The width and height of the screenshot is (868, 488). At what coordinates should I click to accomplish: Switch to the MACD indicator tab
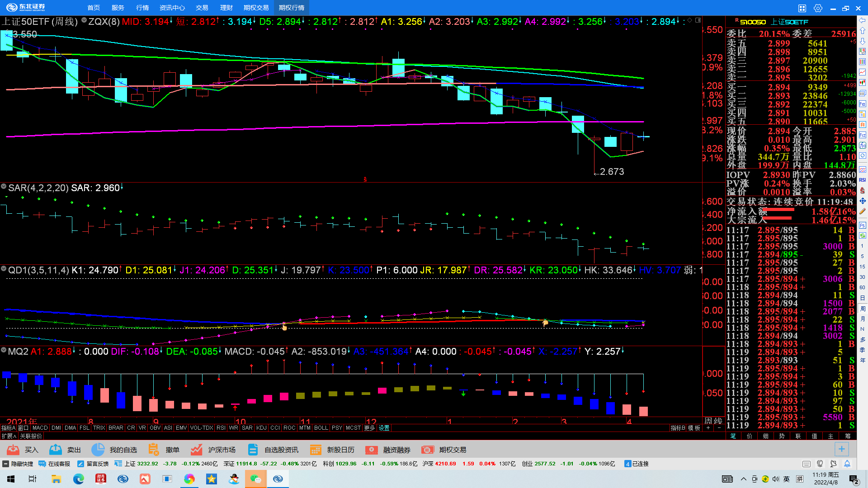(x=40, y=428)
